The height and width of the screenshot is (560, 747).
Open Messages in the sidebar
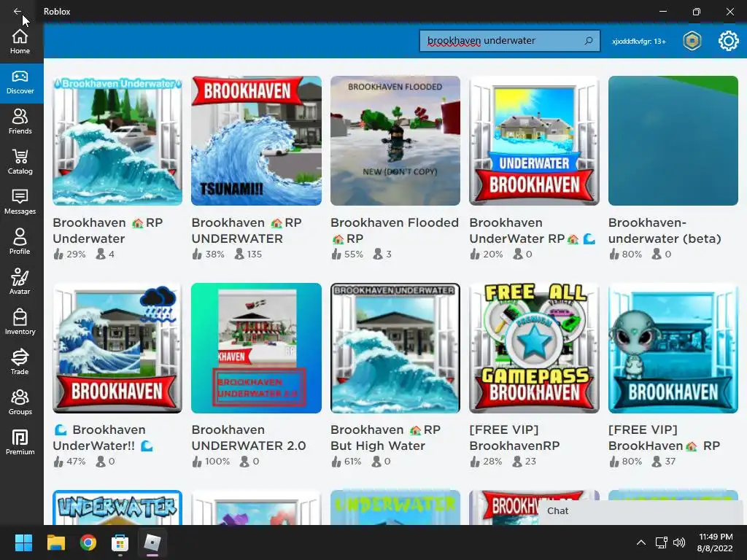click(20, 202)
